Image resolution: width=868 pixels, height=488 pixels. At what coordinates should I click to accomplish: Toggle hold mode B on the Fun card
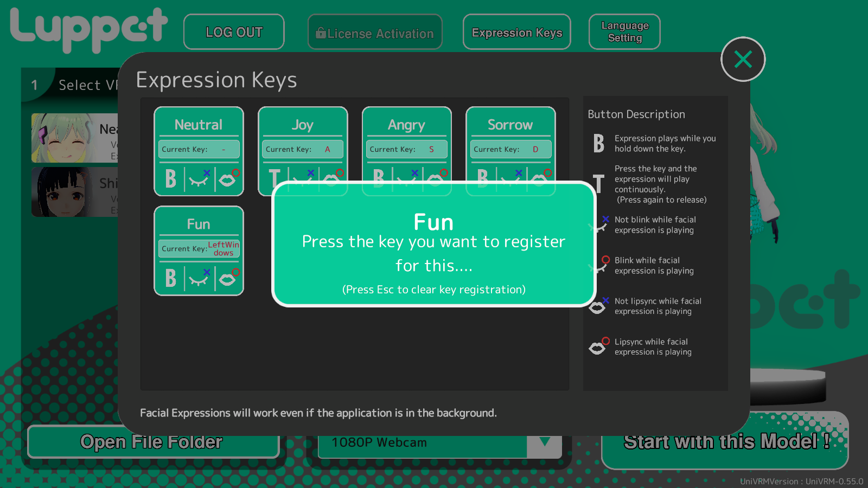click(171, 278)
